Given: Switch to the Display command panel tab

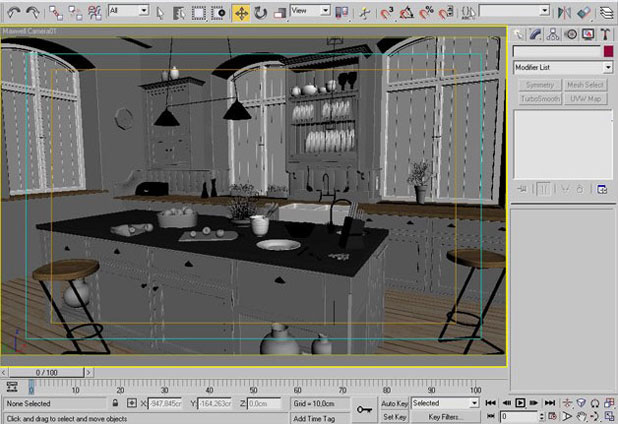Looking at the screenshot, I should click(x=588, y=34).
